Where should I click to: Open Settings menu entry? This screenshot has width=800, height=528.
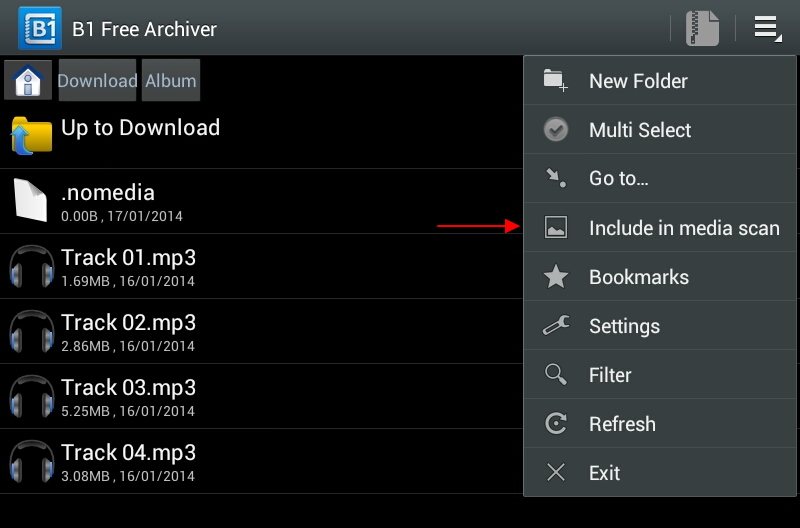click(x=660, y=325)
